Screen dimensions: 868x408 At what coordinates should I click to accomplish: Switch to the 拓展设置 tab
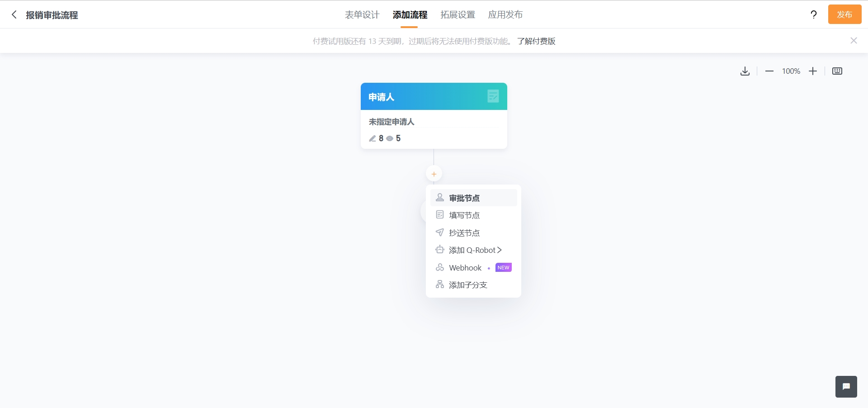(458, 14)
